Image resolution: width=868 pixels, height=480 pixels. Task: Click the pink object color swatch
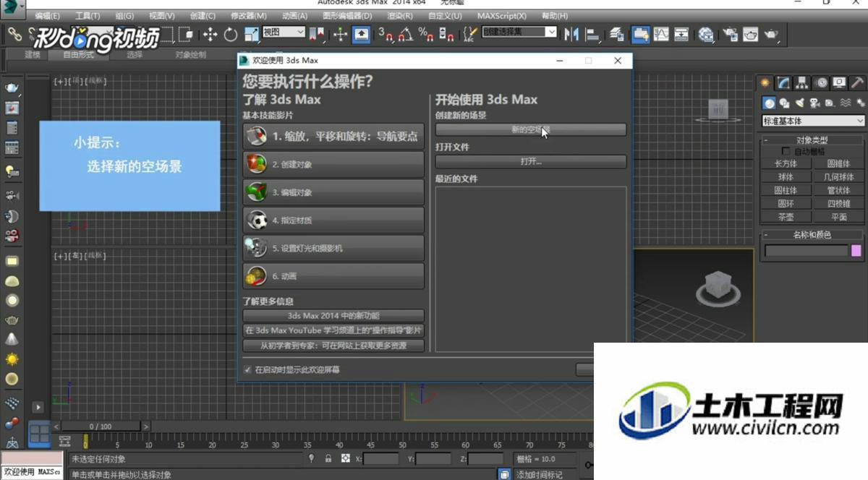[856, 251]
